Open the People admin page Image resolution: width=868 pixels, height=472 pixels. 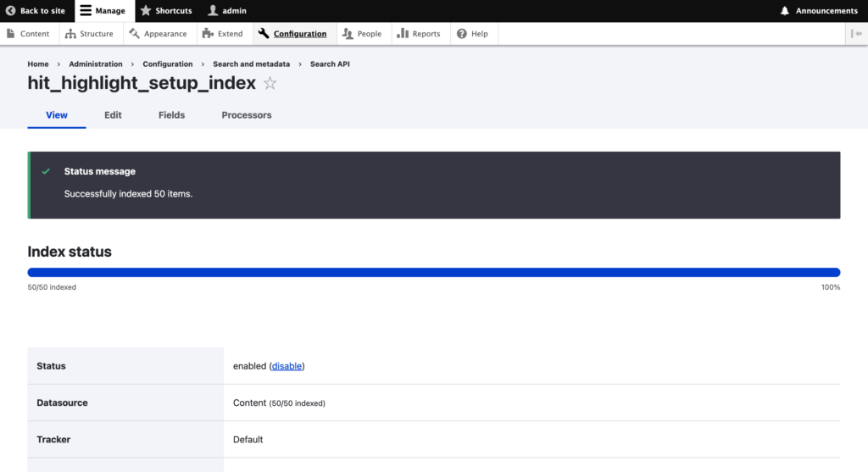coord(362,34)
